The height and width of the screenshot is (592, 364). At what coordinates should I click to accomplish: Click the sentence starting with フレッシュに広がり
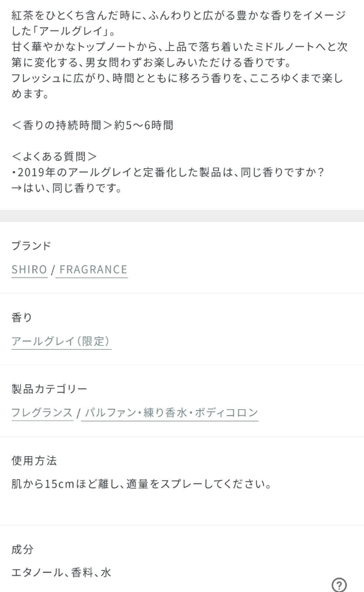(177, 86)
